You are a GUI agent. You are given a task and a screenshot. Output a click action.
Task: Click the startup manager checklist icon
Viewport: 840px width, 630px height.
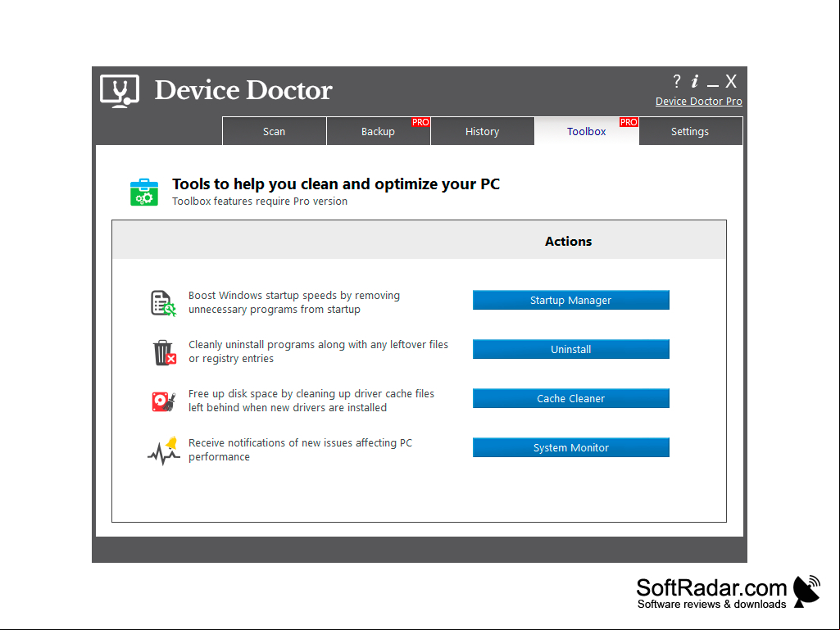163,303
